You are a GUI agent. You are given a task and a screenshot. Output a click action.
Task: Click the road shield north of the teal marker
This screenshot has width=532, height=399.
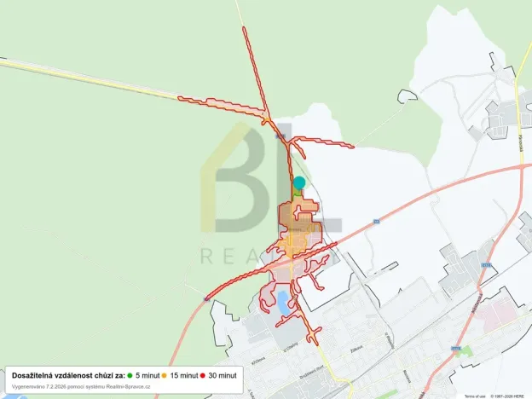(x=280, y=136)
